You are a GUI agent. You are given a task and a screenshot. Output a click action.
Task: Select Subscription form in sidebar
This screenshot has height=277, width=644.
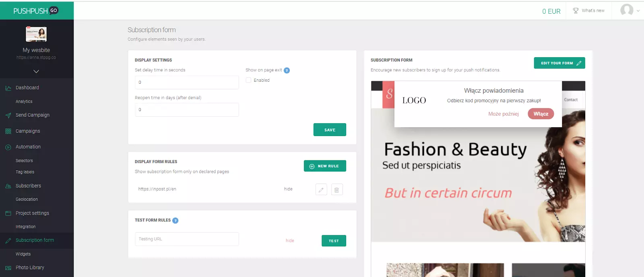(x=35, y=240)
